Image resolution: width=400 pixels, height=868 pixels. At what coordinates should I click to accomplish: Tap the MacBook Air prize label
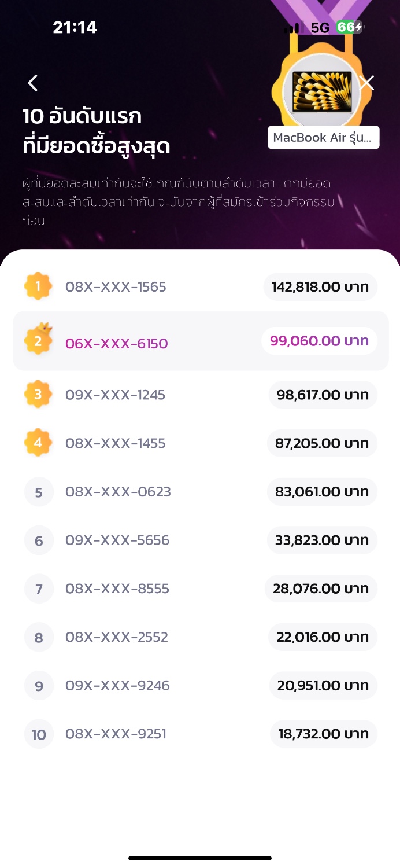324,137
